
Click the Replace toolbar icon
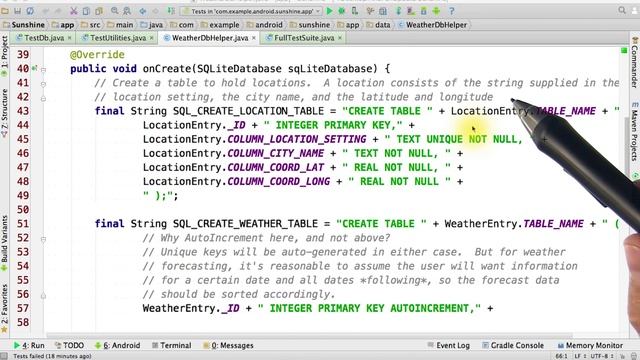(x=127, y=11)
